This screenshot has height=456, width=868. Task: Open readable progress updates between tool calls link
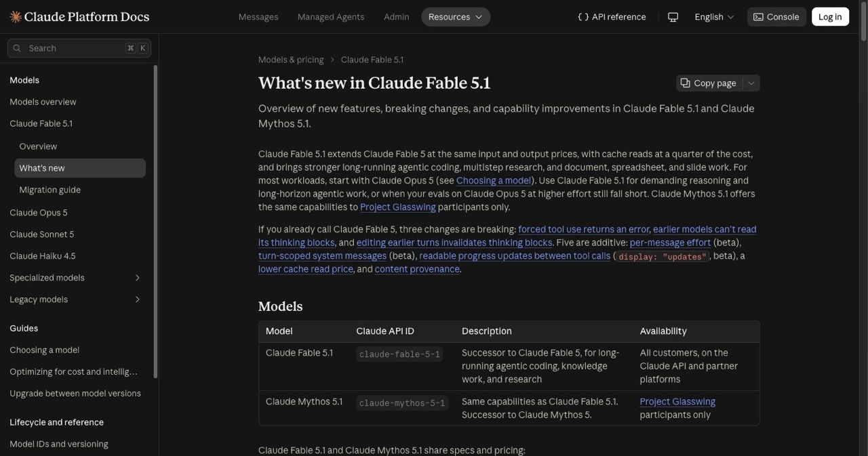515,256
